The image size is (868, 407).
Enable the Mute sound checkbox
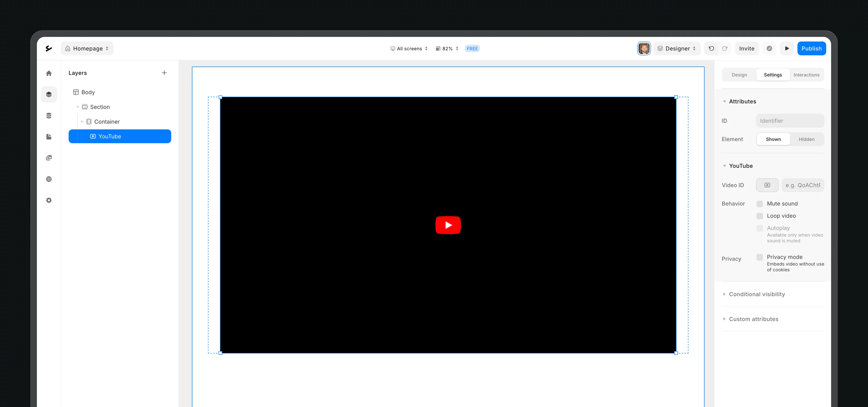point(759,204)
